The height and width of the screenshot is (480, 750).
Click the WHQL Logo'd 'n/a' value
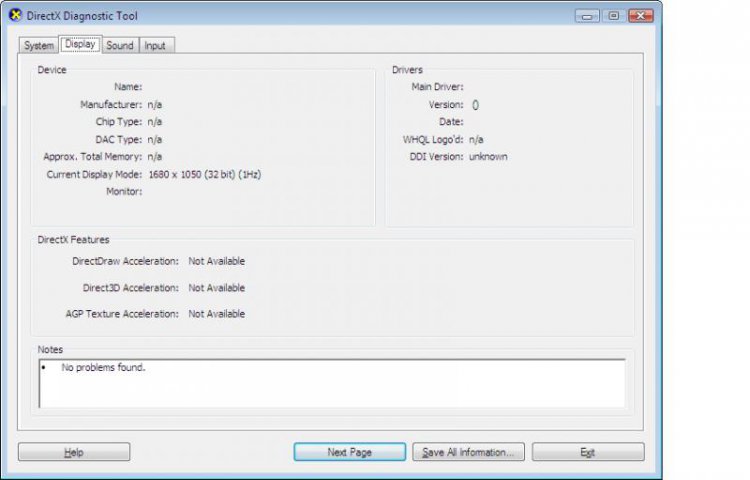pyautogui.click(x=476, y=140)
